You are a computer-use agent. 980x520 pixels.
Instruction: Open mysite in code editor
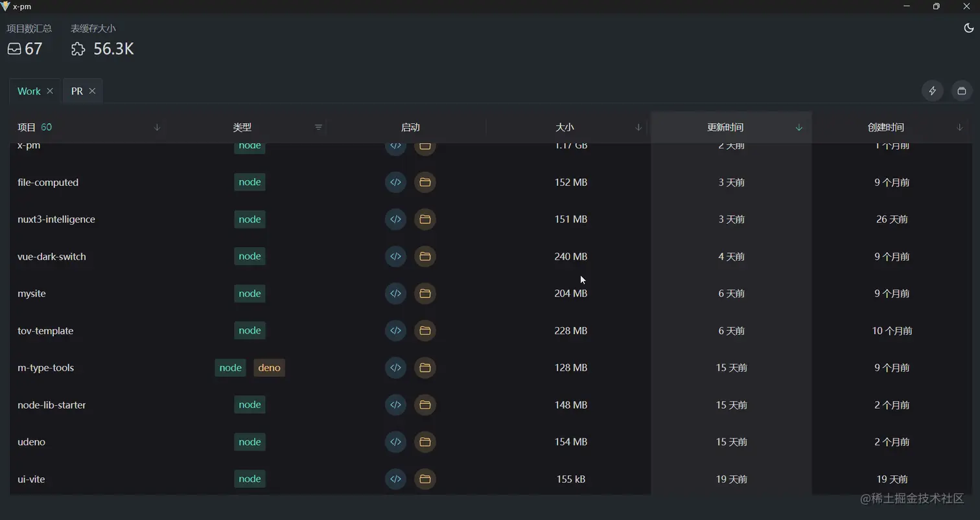(x=395, y=293)
